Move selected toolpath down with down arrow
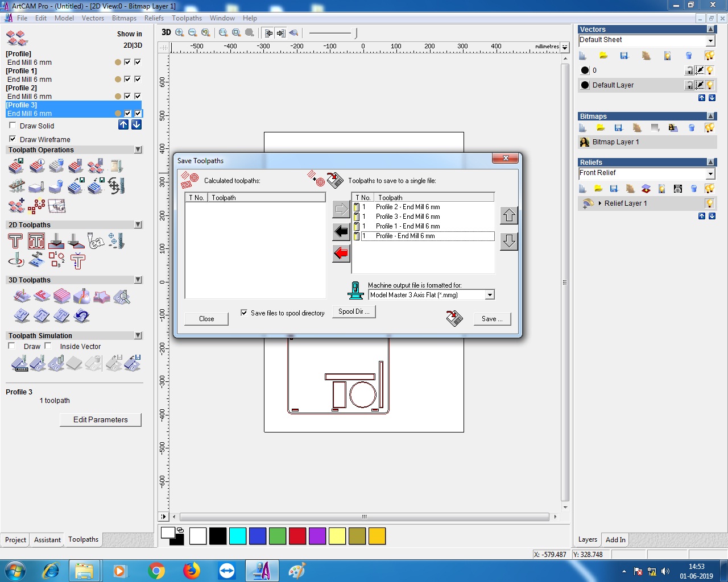This screenshot has width=728, height=582. [x=509, y=241]
